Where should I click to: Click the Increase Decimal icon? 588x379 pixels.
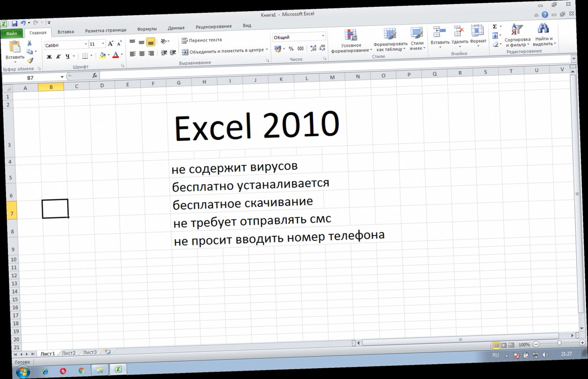(313, 48)
